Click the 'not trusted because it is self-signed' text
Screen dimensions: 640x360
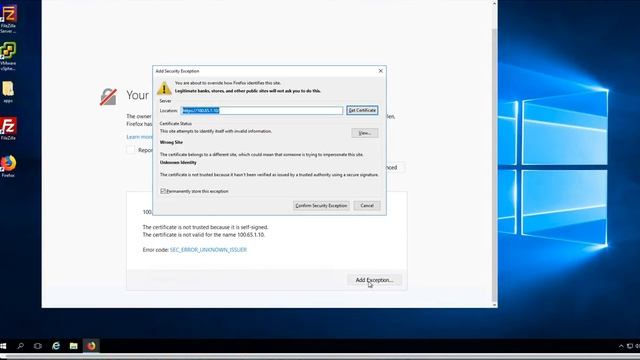[x=205, y=227]
